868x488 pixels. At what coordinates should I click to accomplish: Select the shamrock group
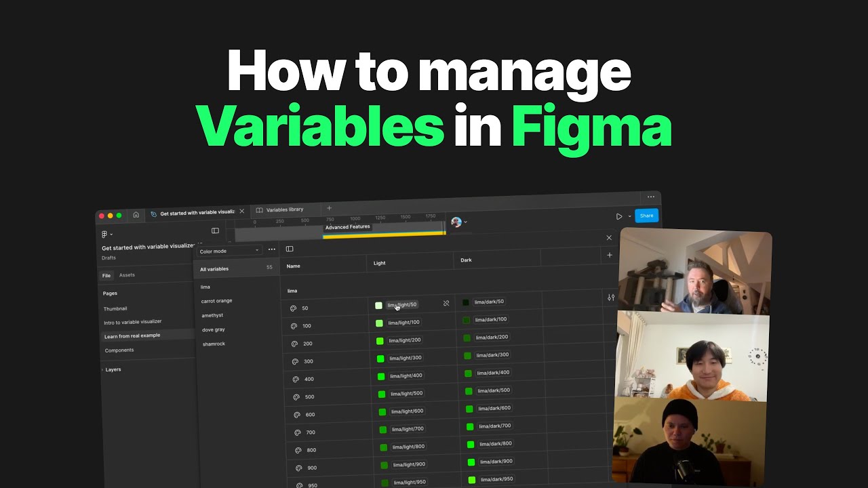(x=214, y=344)
